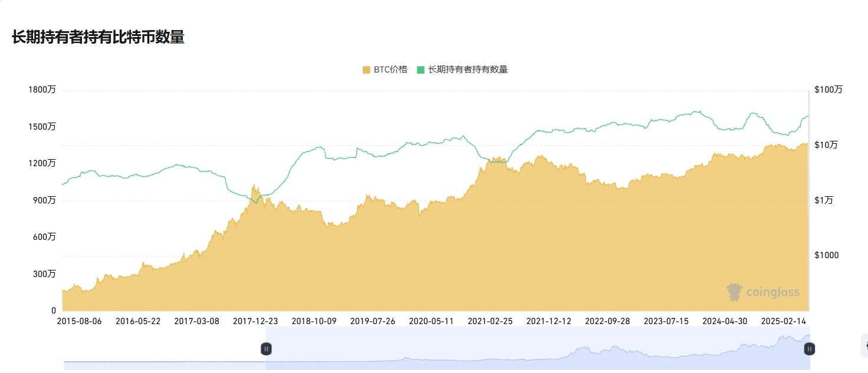Click the partially visible widget at right edge
The width and height of the screenshot is (868, 373).
[x=864, y=345]
